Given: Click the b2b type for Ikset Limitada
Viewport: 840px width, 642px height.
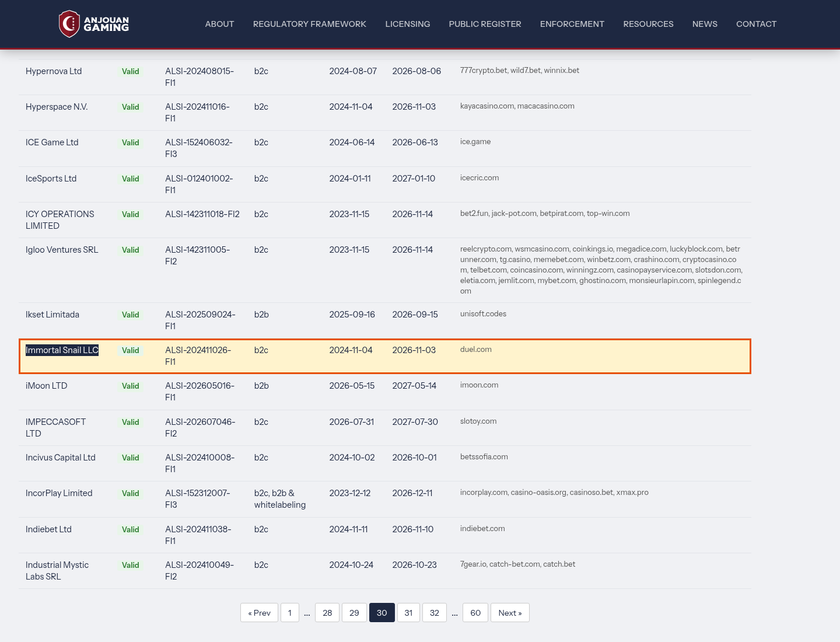Looking at the screenshot, I should pyautogui.click(x=261, y=315).
